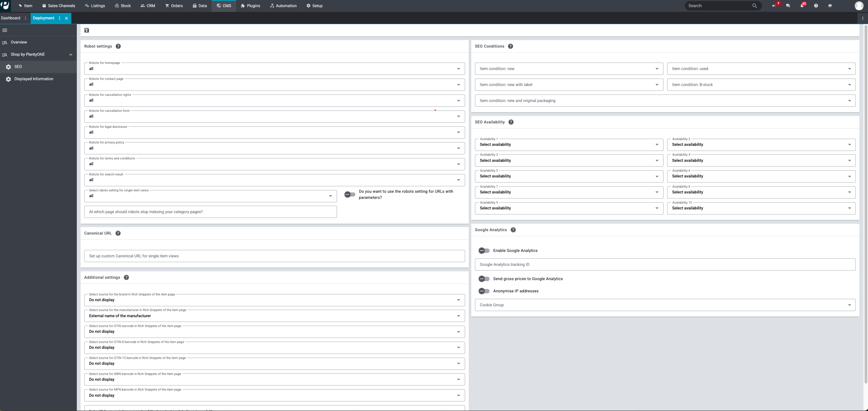Expand the Cookie Group dropdown

tap(665, 305)
